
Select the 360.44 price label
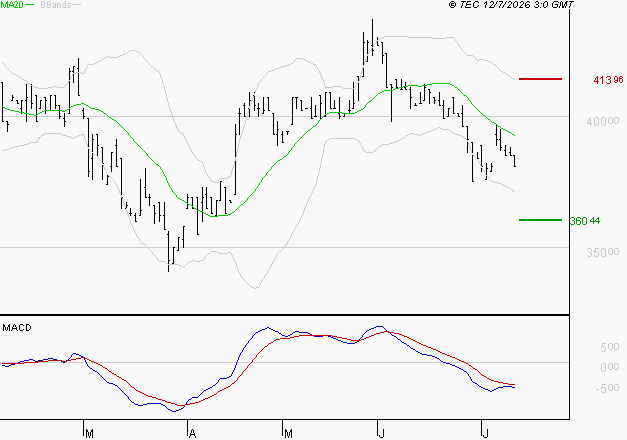pos(585,221)
